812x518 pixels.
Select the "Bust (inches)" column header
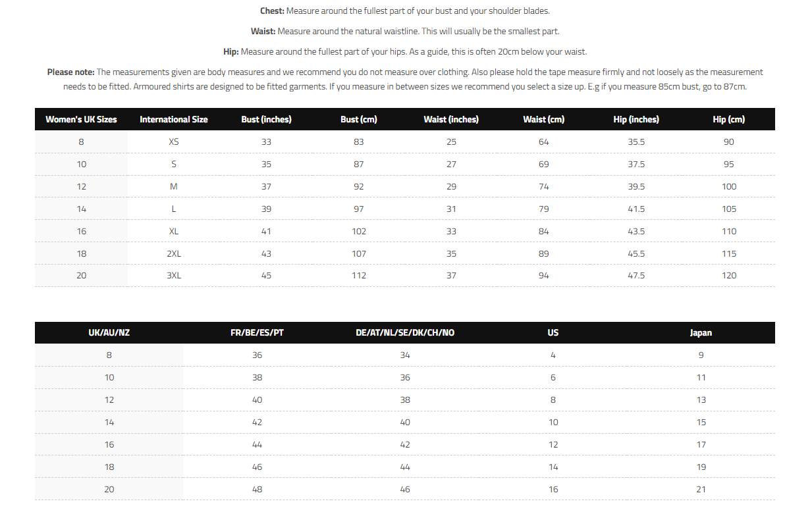click(266, 119)
